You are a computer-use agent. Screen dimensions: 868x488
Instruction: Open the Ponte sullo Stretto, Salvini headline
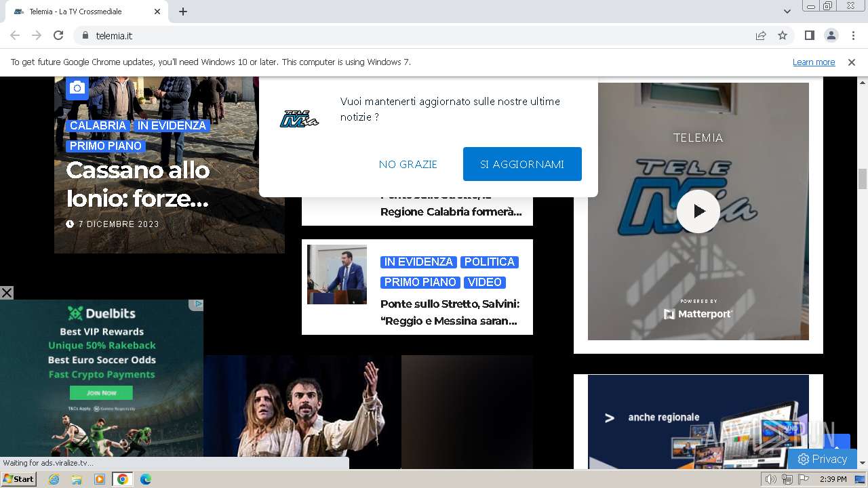click(x=450, y=312)
